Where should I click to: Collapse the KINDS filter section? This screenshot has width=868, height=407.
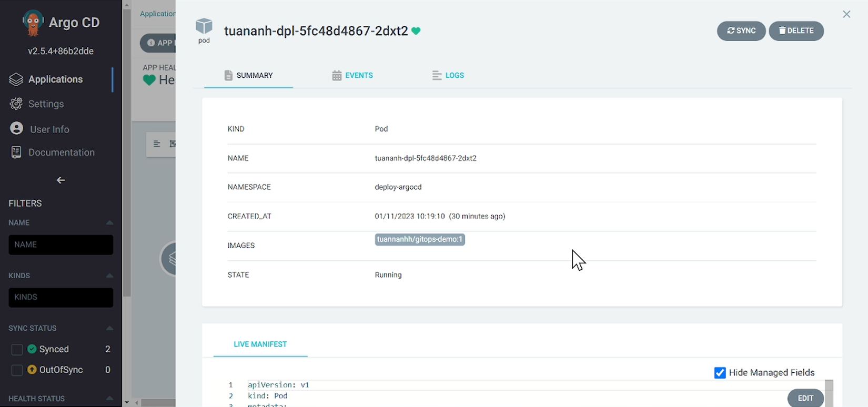point(109,276)
